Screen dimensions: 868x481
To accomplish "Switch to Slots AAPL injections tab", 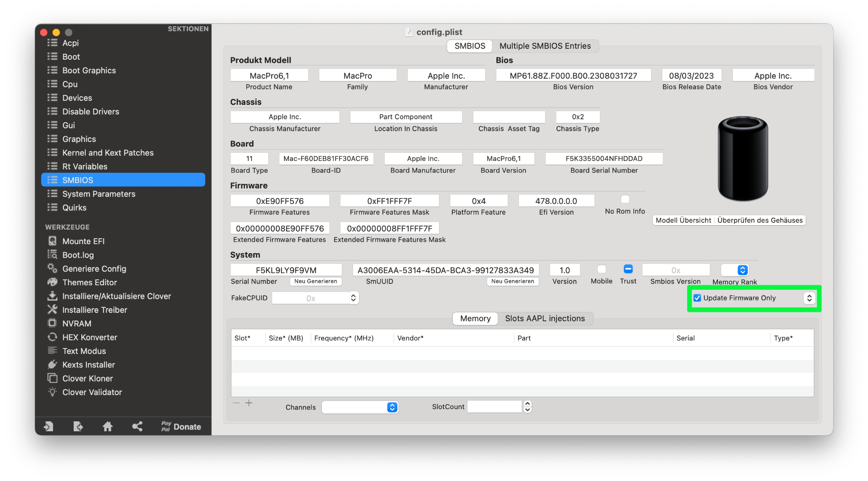I will coord(545,319).
